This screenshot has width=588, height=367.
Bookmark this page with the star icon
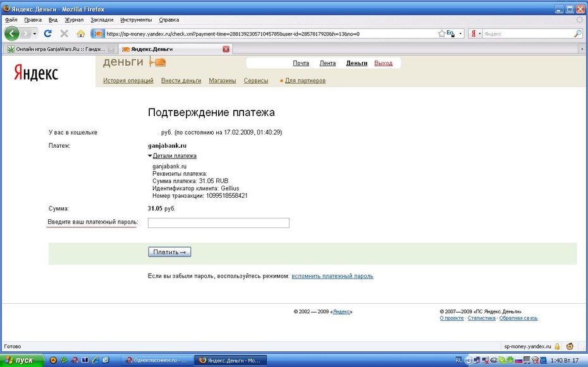(x=441, y=33)
